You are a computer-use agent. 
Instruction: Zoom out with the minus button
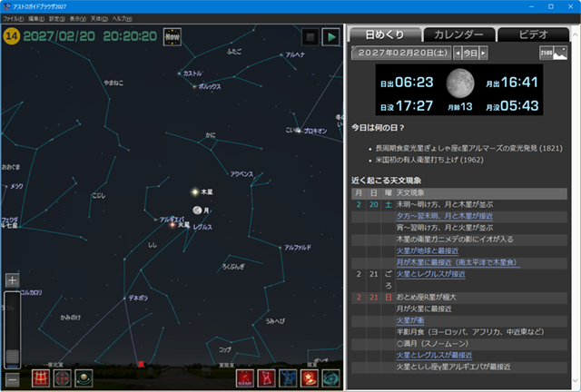[12, 380]
